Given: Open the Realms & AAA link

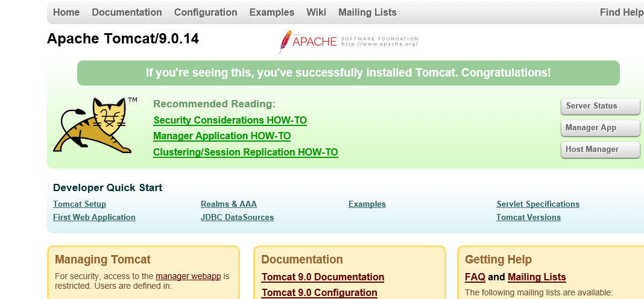Looking at the screenshot, I should [x=229, y=204].
